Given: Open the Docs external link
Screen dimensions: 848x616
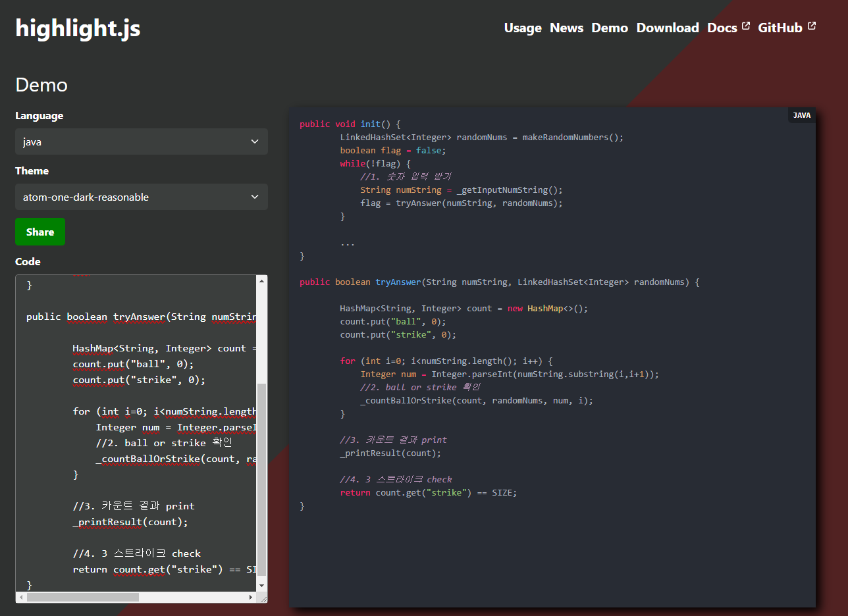Looking at the screenshot, I should (x=728, y=28).
